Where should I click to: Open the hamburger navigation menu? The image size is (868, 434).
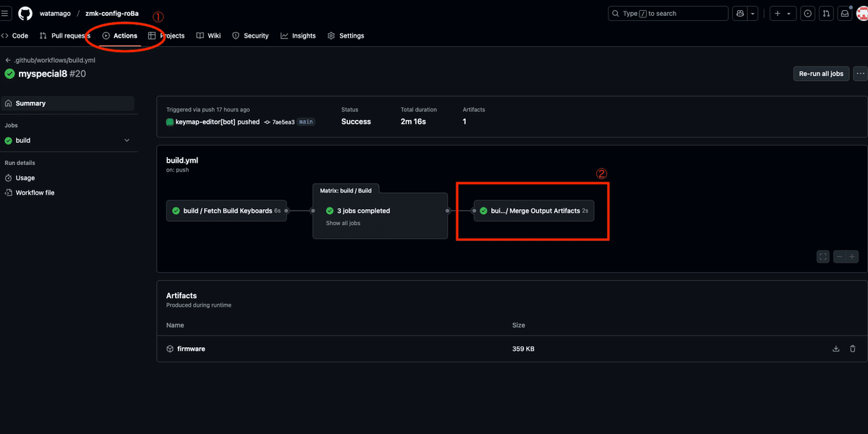point(6,14)
